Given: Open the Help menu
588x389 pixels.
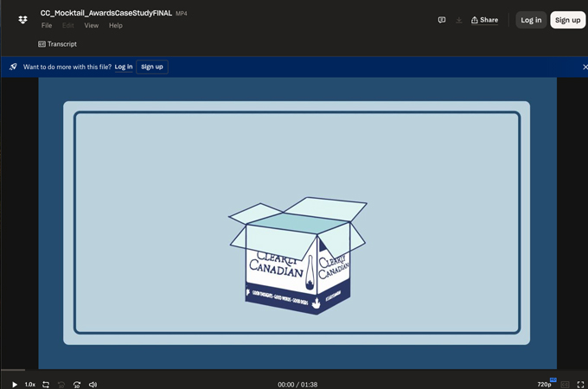Looking at the screenshot, I should (x=116, y=25).
